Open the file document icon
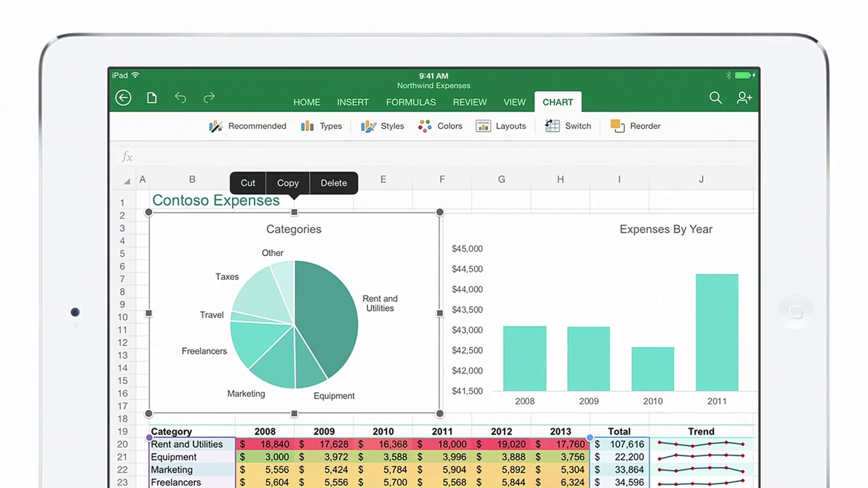 [x=152, y=98]
